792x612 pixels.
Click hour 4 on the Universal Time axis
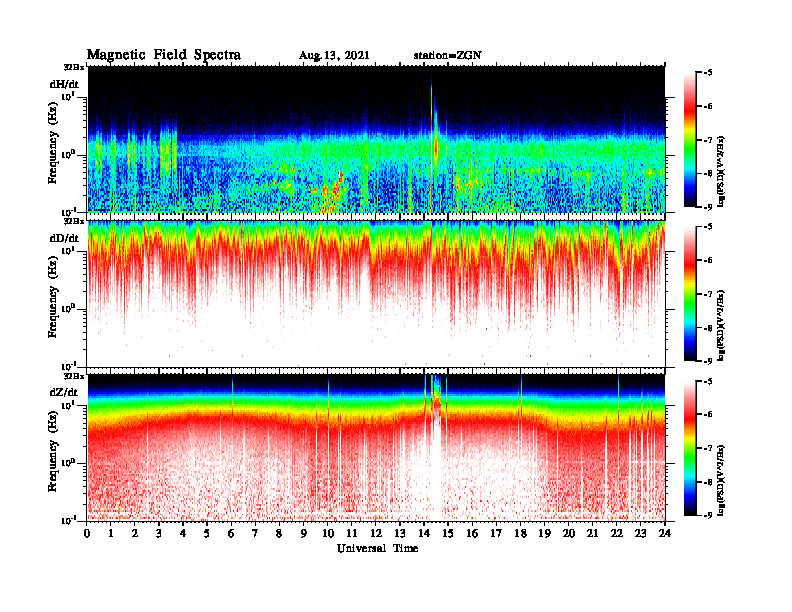pyautogui.click(x=183, y=534)
